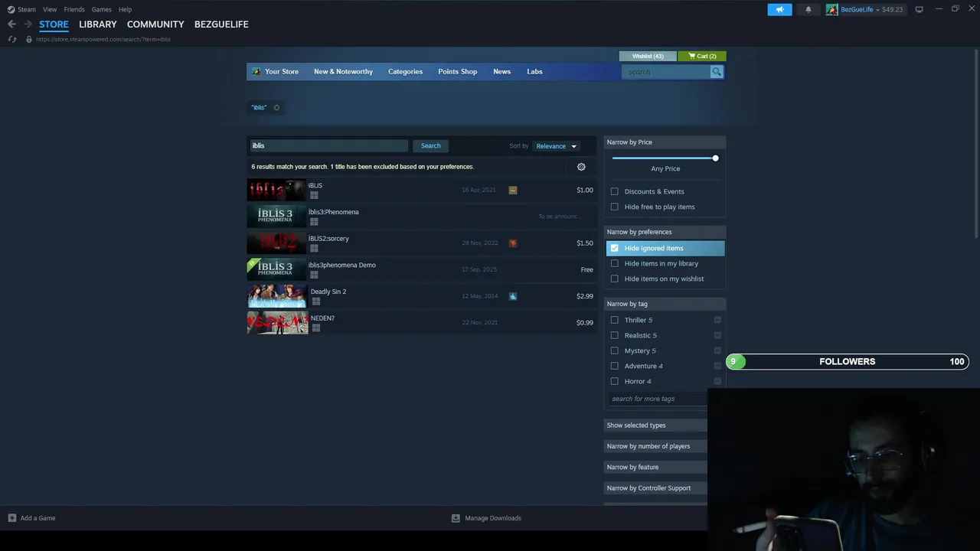This screenshot has width=980, height=551.
Task: Click the IBLIS2:sorcery review score icon
Action: 513,243
